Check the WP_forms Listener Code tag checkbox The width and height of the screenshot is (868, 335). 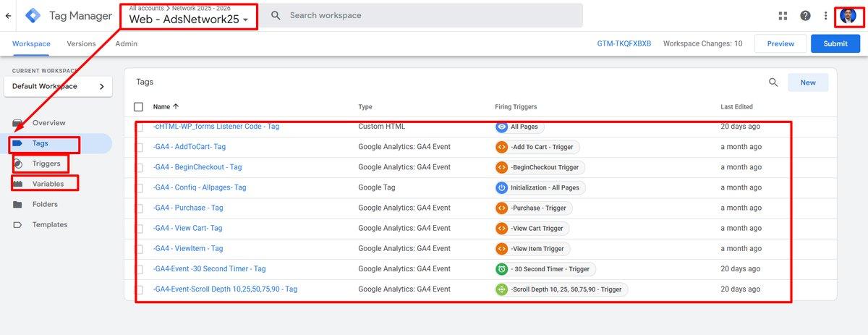[139, 127]
